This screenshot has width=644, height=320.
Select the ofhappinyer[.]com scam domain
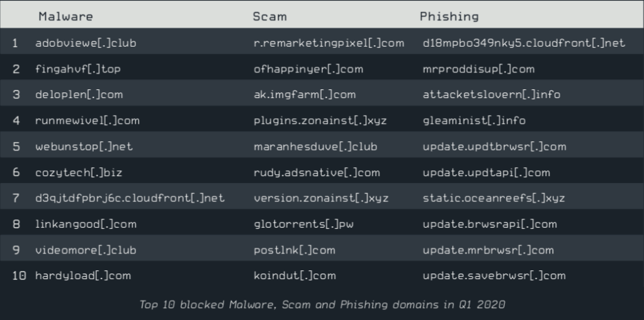[308, 69]
